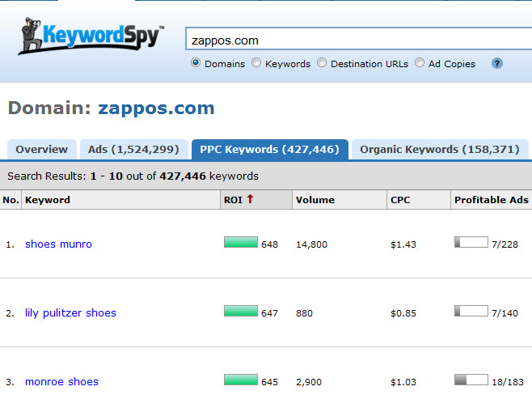Click the profitable ads bar showing 18/183
This screenshot has height=395, width=532.
coord(471,380)
